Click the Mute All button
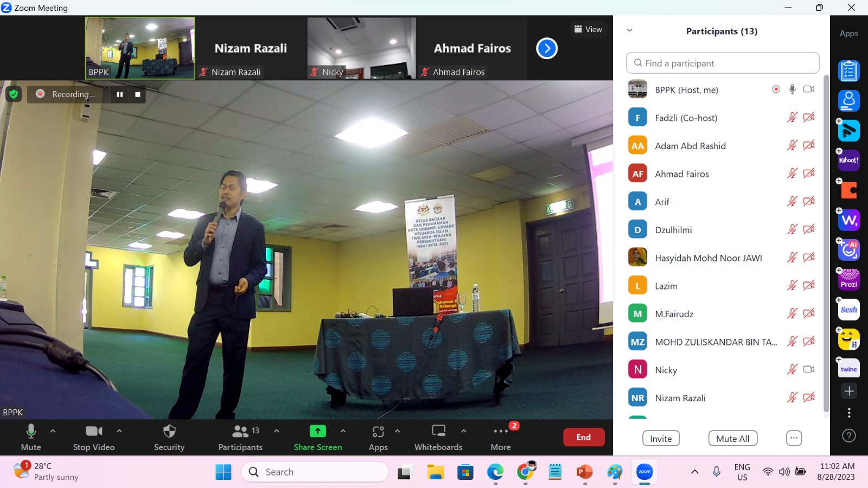 pyautogui.click(x=733, y=439)
